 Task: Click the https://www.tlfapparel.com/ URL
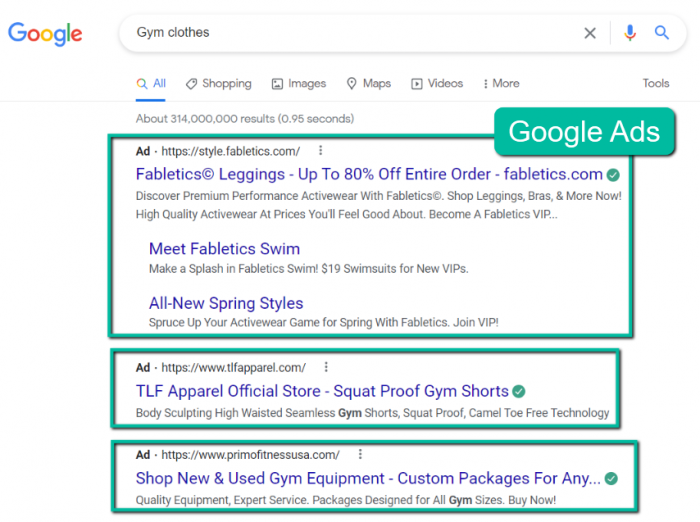pyautogui.click(x=233, y=367)
